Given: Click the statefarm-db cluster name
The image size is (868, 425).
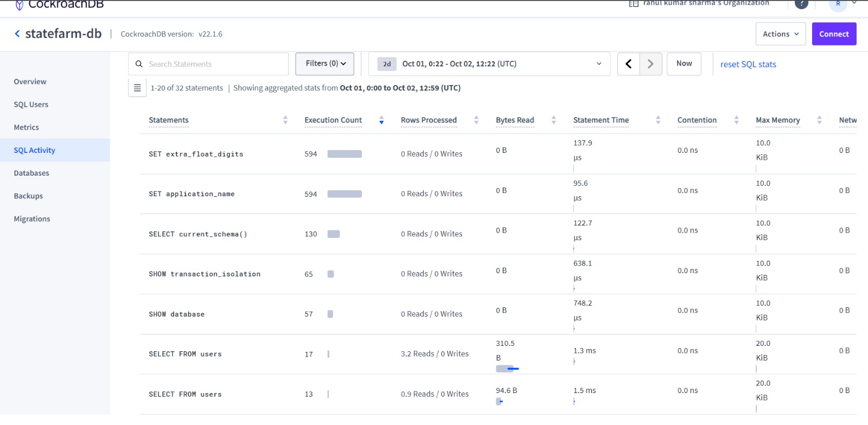Looking at the screenshot, I should (x=63, y=34).
